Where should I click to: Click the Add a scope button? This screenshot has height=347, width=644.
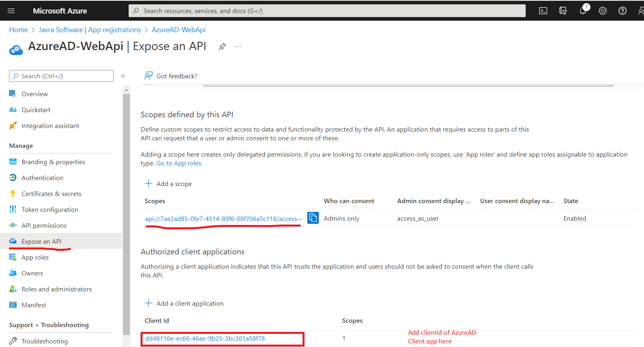pyautogui.click(x=168, y=184)
